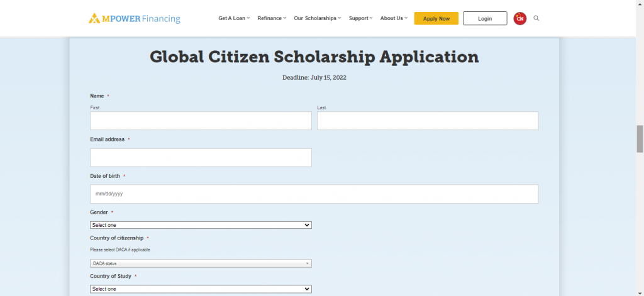Viewport: 644px width, 296px height.
Task: Click the Login button
Action: point(485,18)
